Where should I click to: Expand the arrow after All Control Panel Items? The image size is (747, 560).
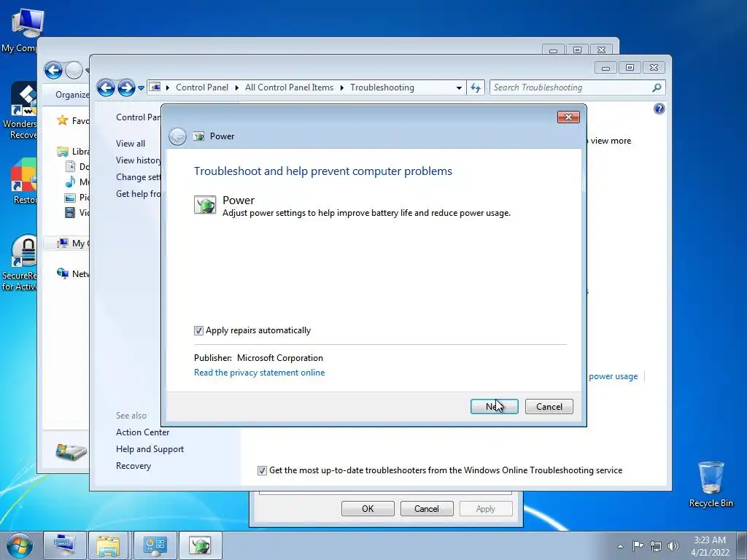[342, 87]
